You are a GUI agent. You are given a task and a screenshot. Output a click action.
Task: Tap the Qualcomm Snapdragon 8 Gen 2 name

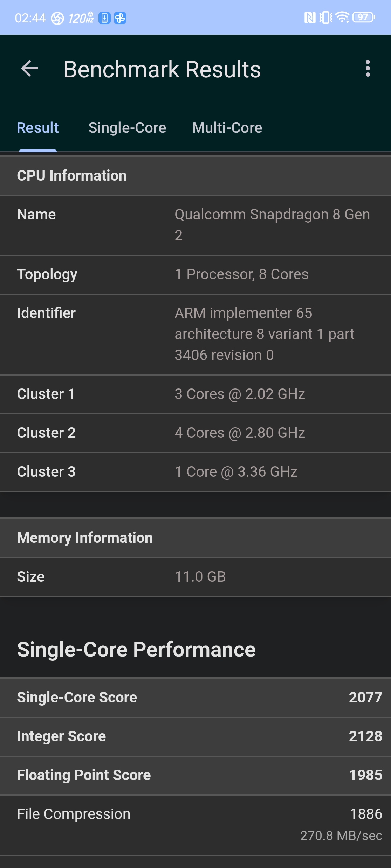272,225
